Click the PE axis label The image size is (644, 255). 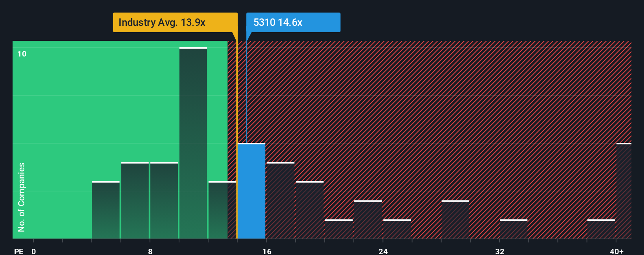click(18, 251)
